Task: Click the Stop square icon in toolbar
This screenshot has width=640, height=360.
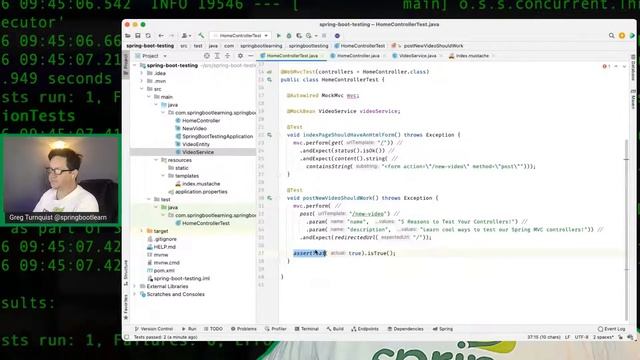Action: point(324,36)
